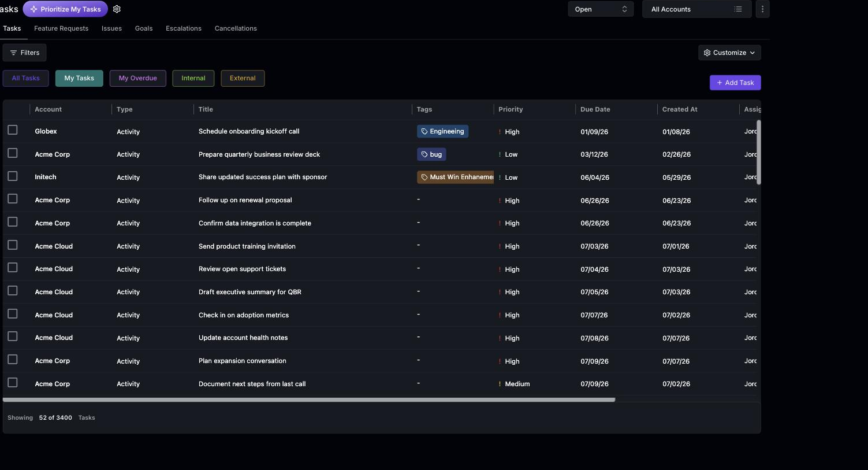Open the Filters button
The image size is (868, 470).
[x=25, y=53]
